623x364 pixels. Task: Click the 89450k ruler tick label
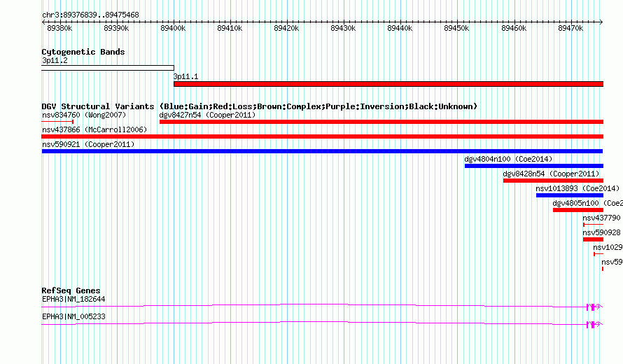(x=456, y=28)
